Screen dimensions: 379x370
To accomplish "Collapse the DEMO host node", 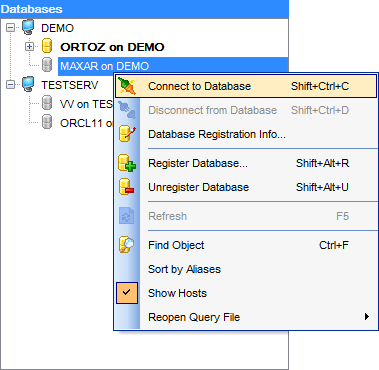I will (11, 28).
